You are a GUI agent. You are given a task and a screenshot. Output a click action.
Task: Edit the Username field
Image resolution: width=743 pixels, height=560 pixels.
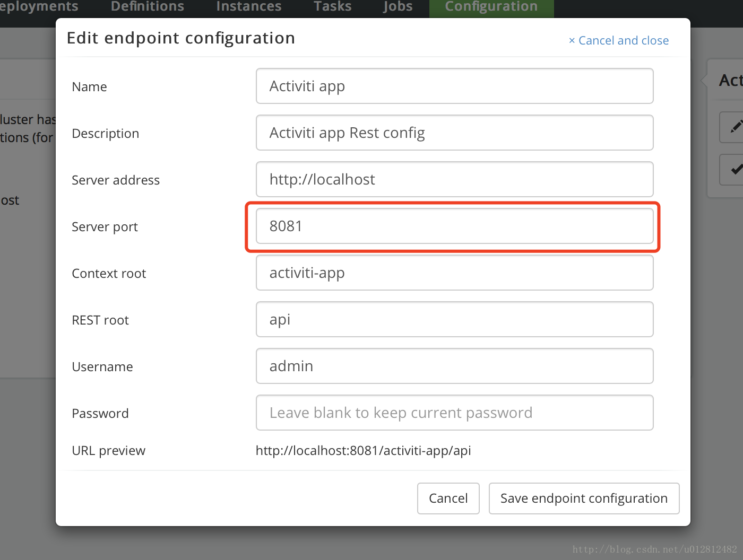(x=455, y=366)
